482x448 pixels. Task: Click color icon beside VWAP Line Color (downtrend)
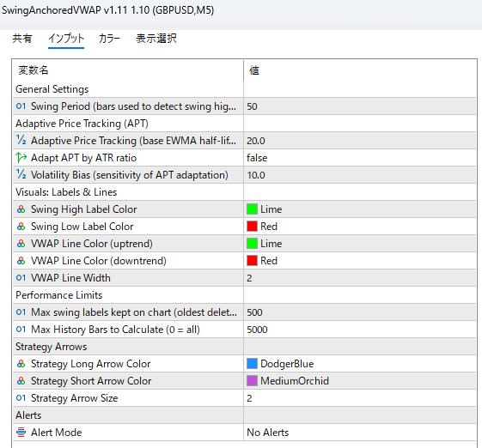click(21, 261)
